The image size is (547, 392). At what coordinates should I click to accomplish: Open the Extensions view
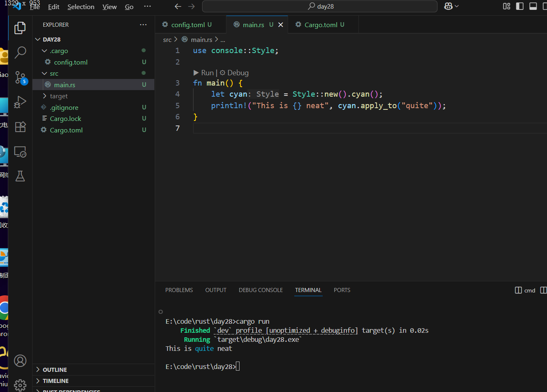tap(20, 127)
